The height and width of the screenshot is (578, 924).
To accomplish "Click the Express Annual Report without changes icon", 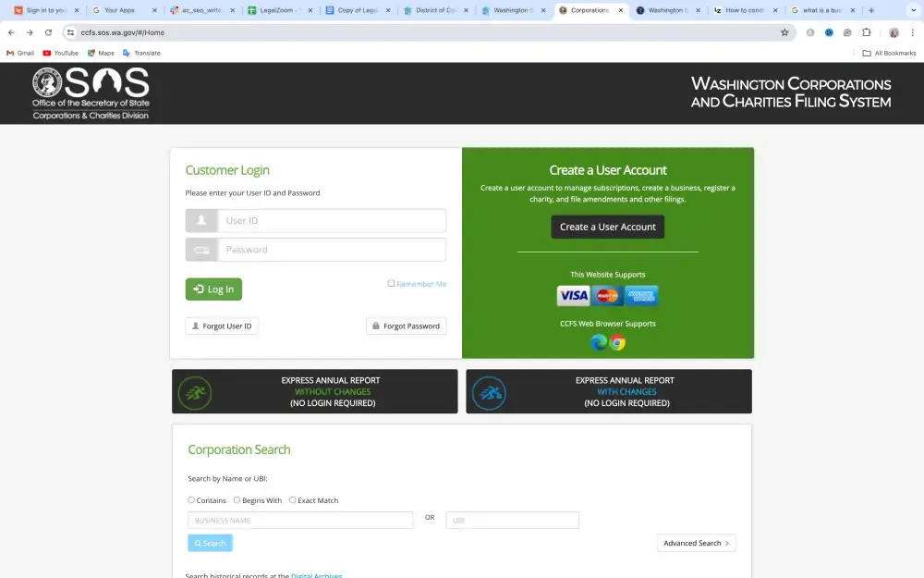I will pos(195,392).
